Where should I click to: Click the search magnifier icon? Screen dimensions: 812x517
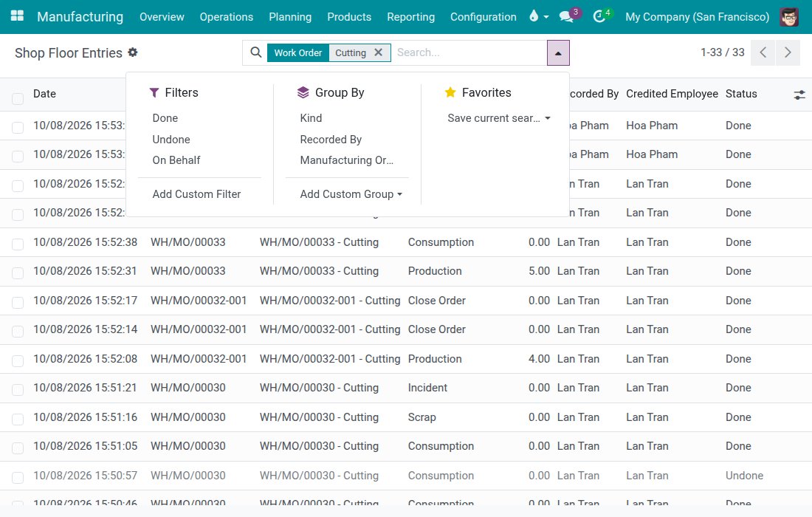256,52
